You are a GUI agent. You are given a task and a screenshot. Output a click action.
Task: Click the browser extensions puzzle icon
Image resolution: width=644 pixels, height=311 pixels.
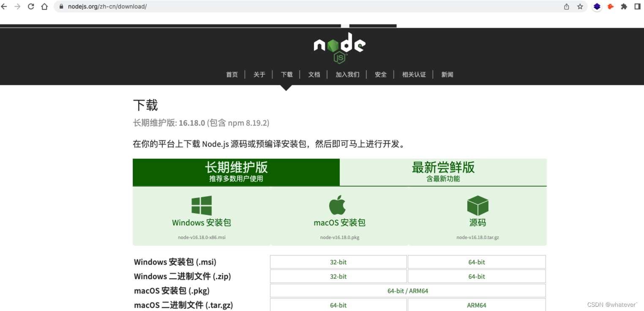point(624,6)
